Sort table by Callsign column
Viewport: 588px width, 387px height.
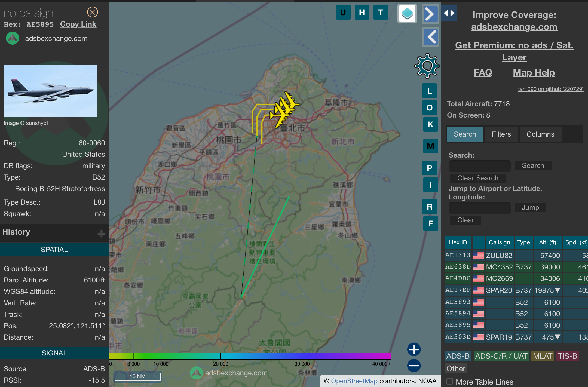coord(499,242)
